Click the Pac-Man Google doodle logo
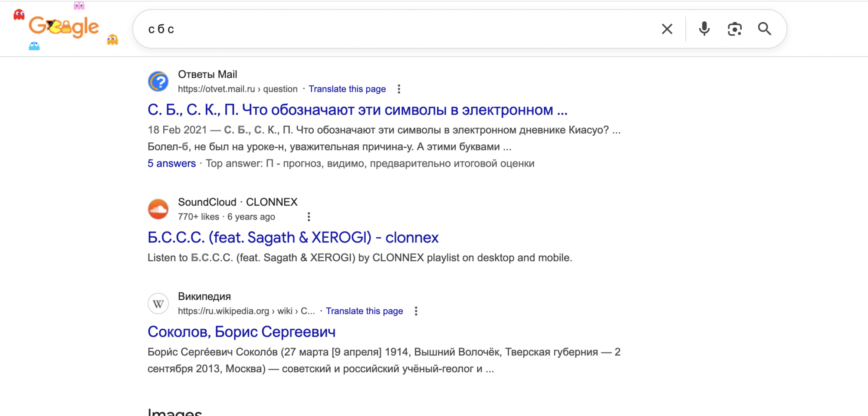This screenshot has width=868, height=416. point(63,27)
